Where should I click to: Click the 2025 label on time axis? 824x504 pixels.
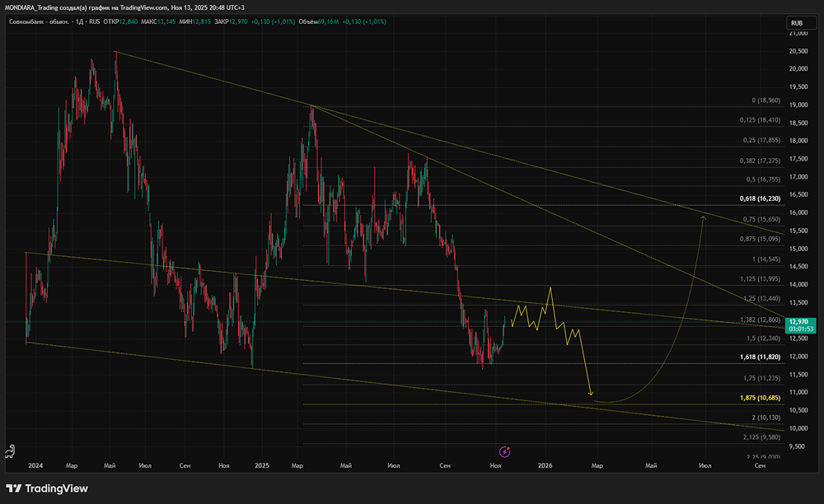pyautogui.click(x=263, y=466)
